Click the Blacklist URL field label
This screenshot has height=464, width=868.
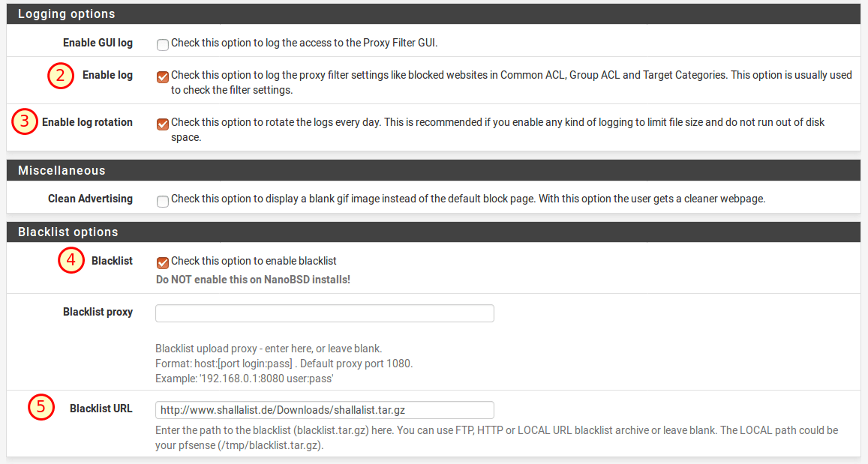pos(101,409)
